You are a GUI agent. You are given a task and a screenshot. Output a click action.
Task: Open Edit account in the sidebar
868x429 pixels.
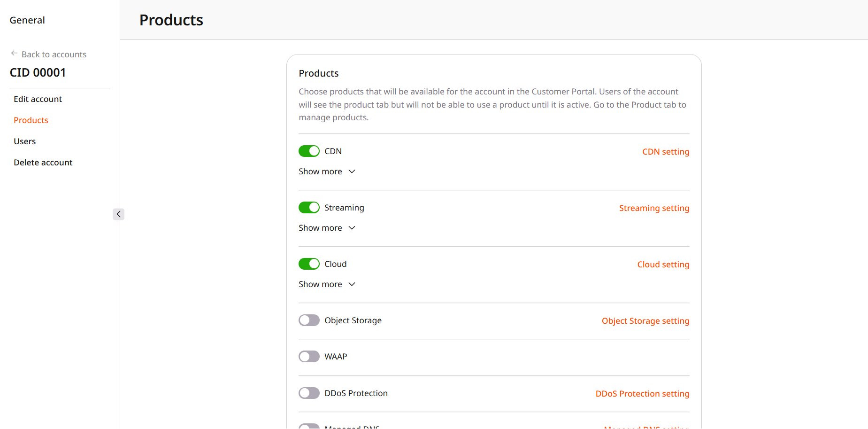coord(38,99)
